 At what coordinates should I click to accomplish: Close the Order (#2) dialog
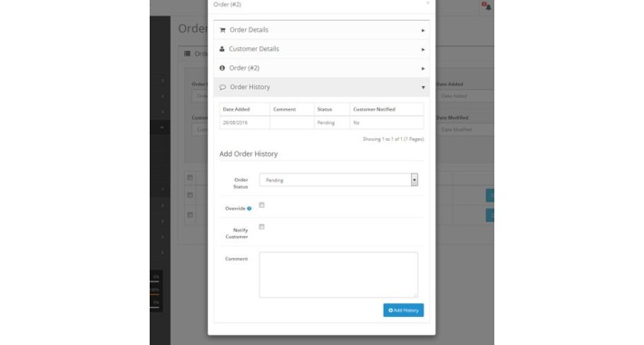(x=428, y=4)
